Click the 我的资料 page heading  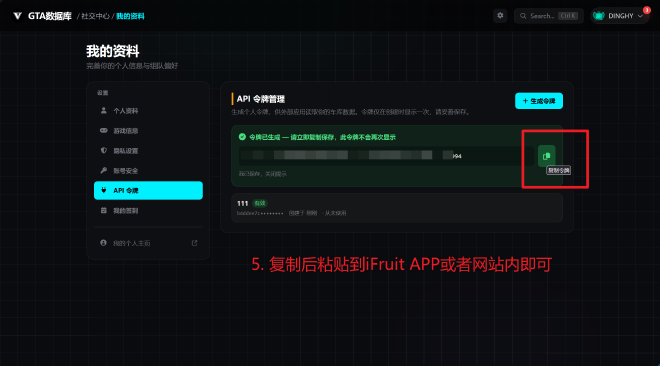[112, 51]
